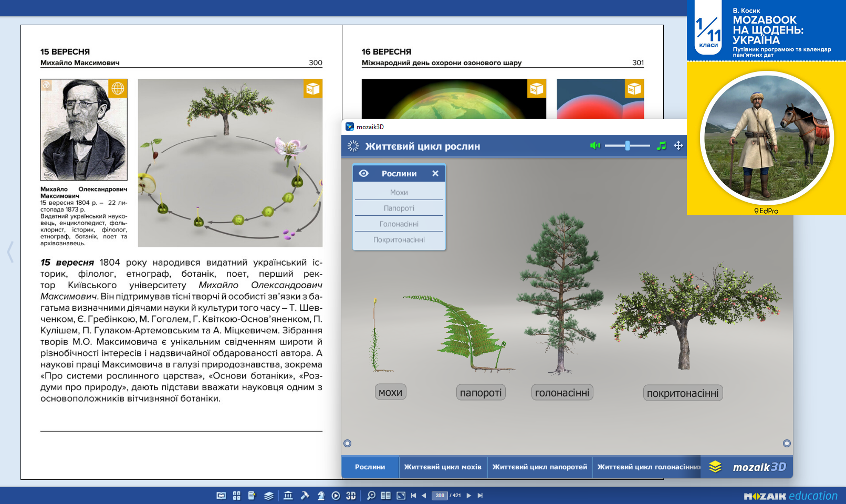Click the mozaik3D window title bar icon
Viewport: 846px width, 504px height.
350,127
